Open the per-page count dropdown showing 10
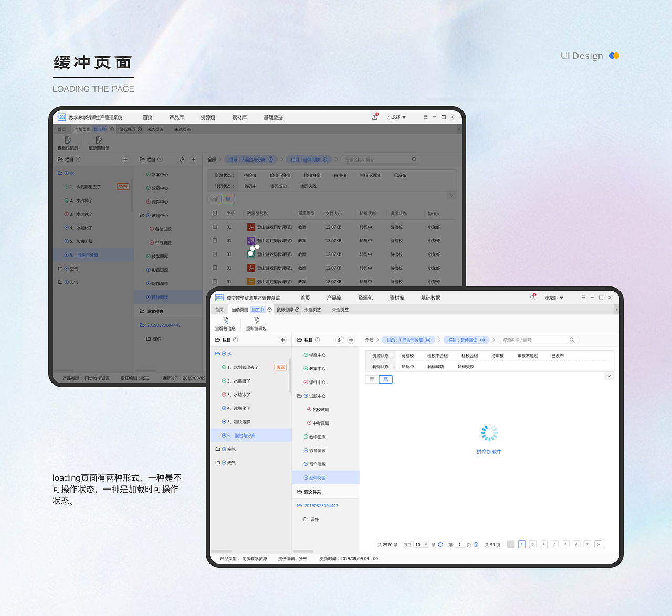This screenshot has width=672, height=616. (x=422, y=544)
